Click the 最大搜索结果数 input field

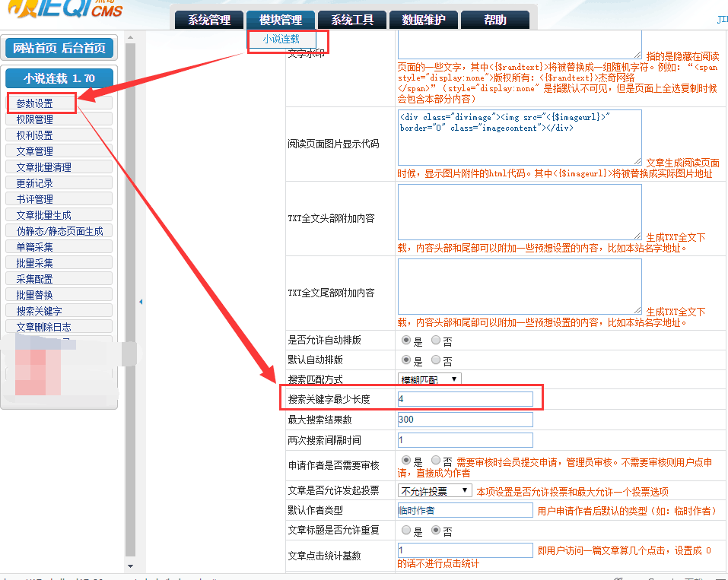click(465, 420)
